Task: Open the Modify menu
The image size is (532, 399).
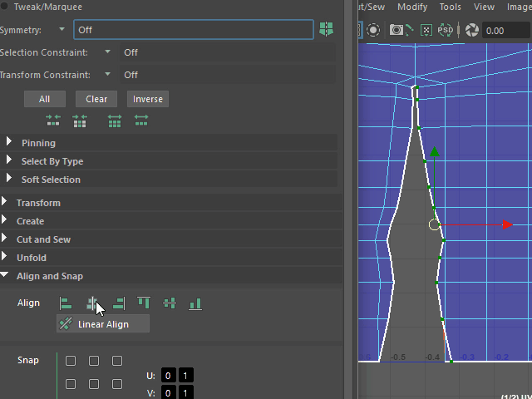Action: point(411,7)
